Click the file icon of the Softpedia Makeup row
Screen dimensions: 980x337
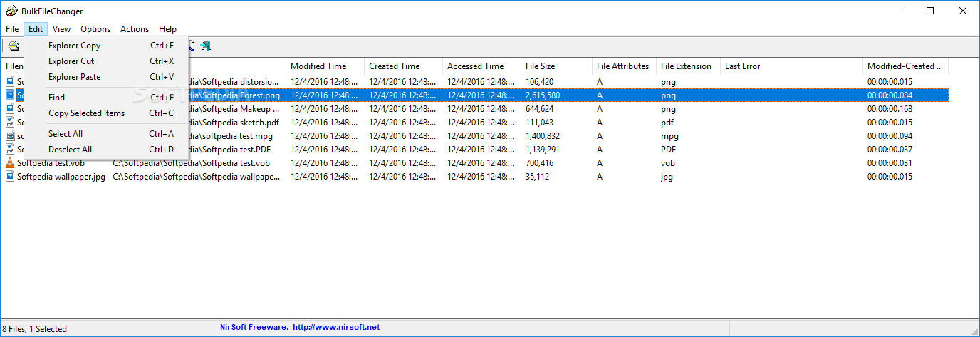(x=10, y=109)
